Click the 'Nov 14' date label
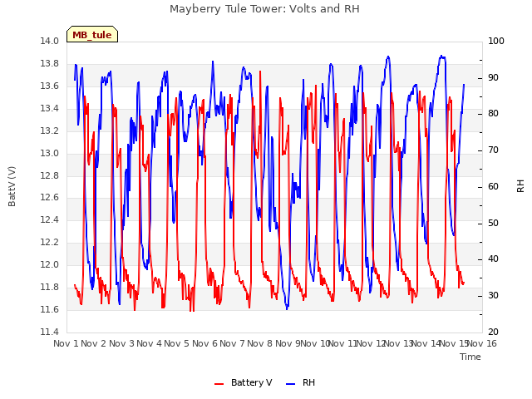 426,343
